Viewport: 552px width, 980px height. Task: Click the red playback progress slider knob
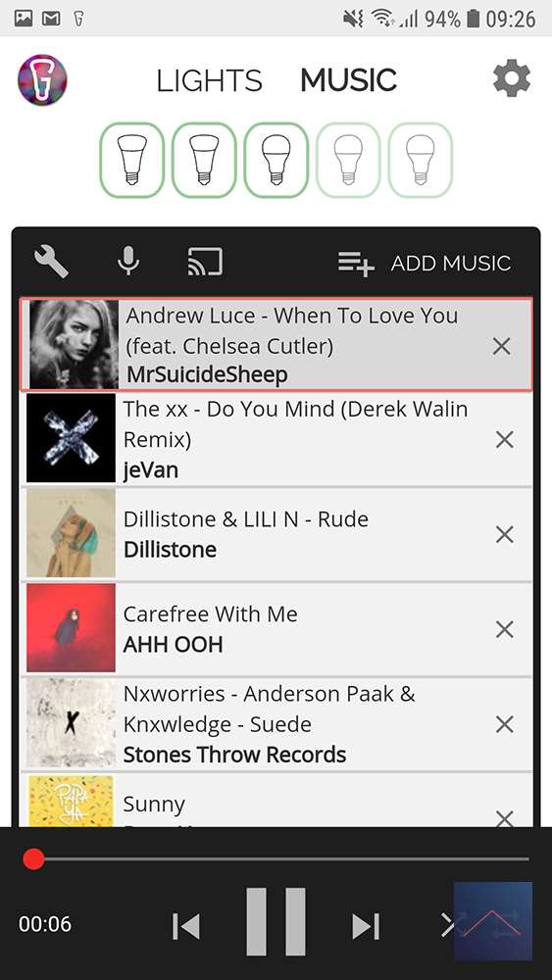33,858
